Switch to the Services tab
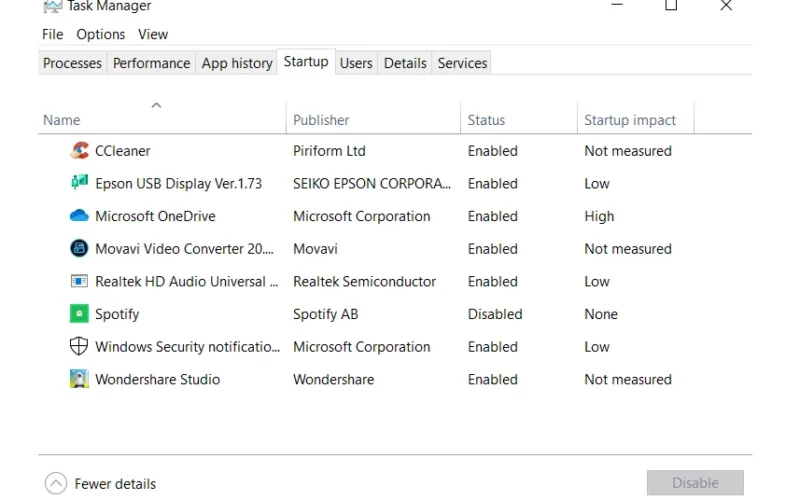Image resolution: width=800 pixels, height=500 pixels. [x=462, y=63]
